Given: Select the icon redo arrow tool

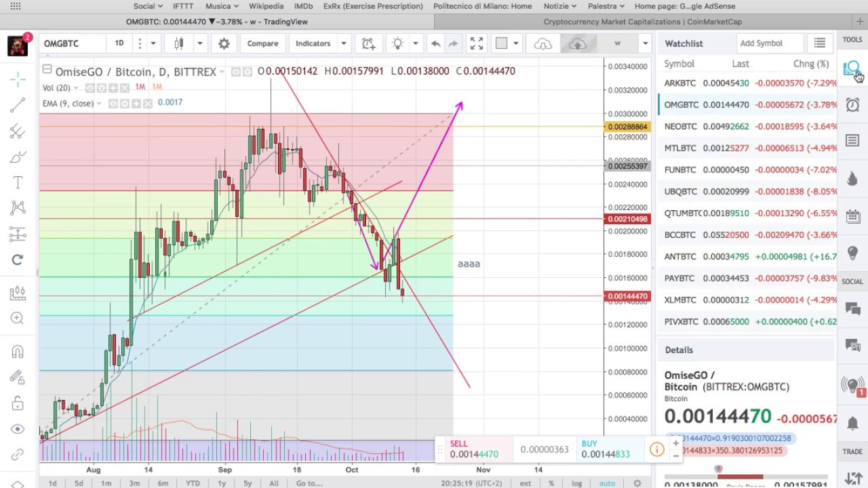Looking at the screenshot, I should pos(18,260).
